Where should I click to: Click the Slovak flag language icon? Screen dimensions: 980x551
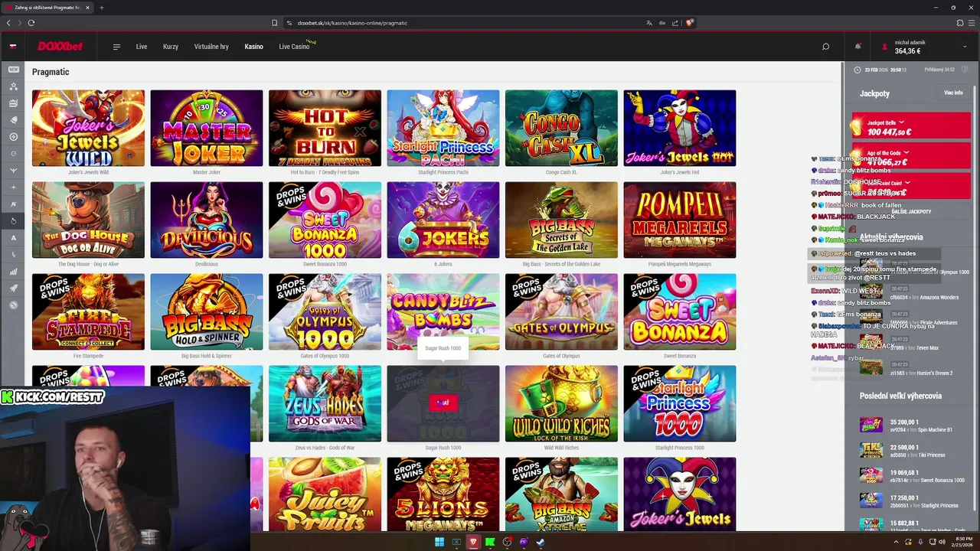pyautogui.click(x=13, y=47)
